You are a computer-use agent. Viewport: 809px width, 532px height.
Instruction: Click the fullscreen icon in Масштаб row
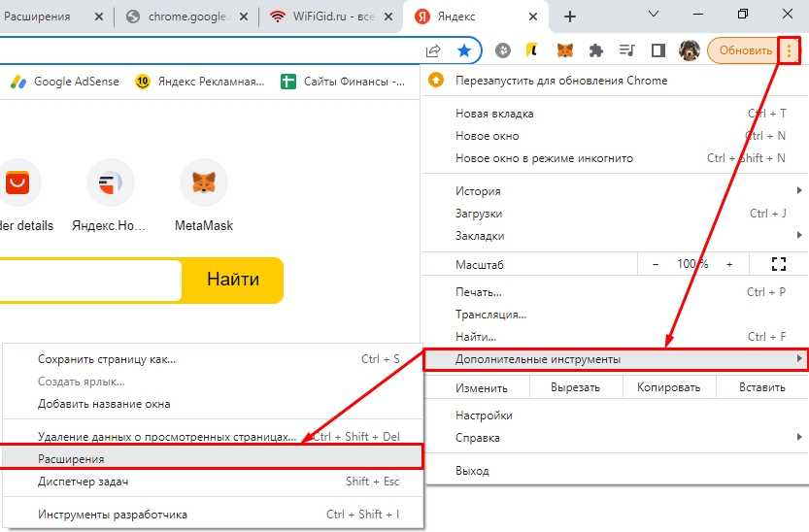[777, 264]
